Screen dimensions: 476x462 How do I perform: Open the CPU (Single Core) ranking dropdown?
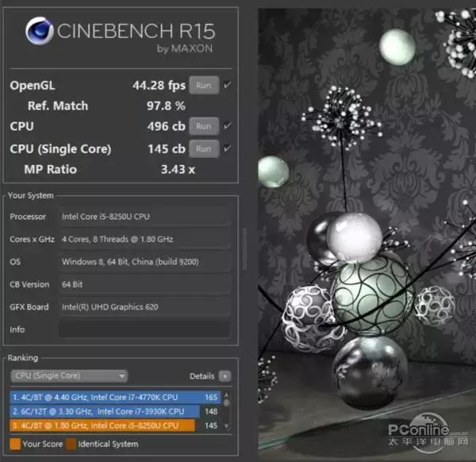tap(69, 376)
